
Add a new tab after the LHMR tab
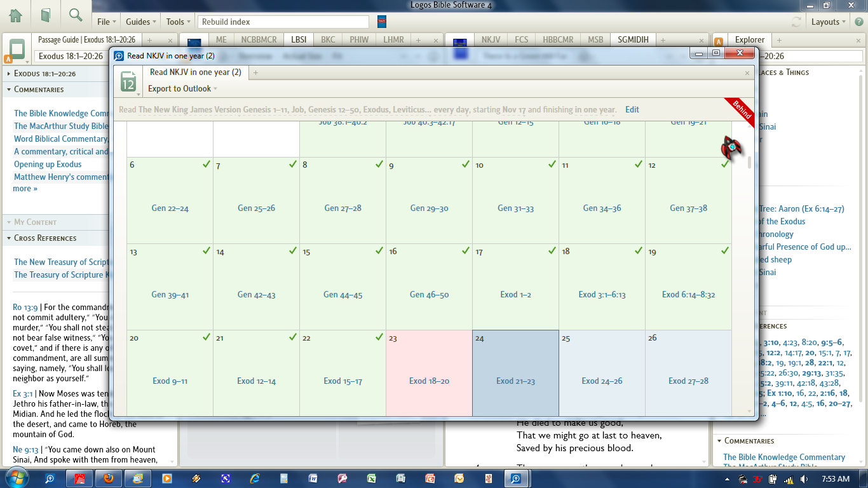[x=418, y=39]
